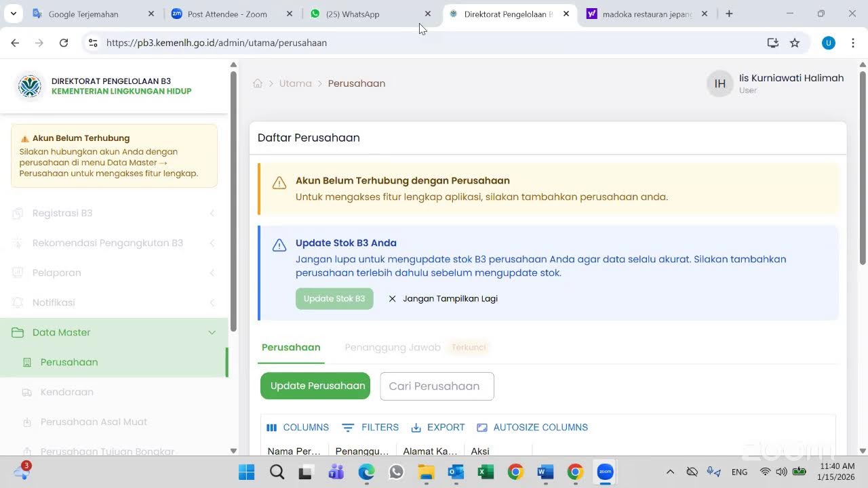This screenshot has height=488, width=868.
Task: Click the sidebar scroll down arrow
Action: coord(233,451)
